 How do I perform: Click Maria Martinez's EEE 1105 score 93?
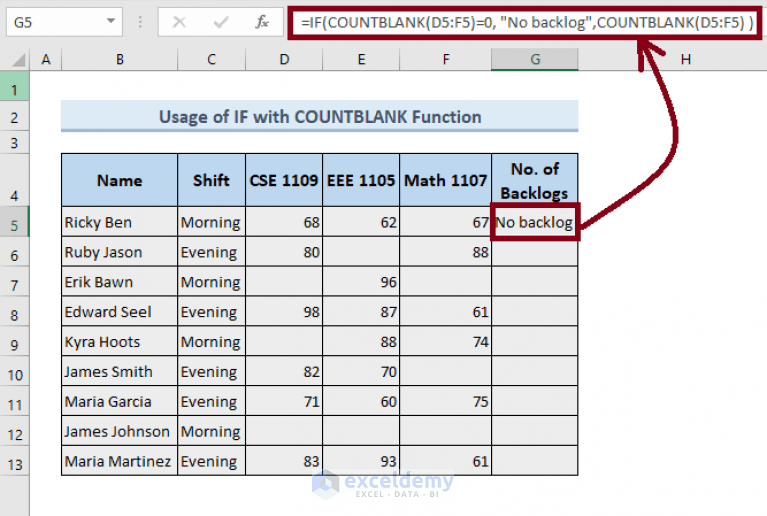[x=361, y=461]
